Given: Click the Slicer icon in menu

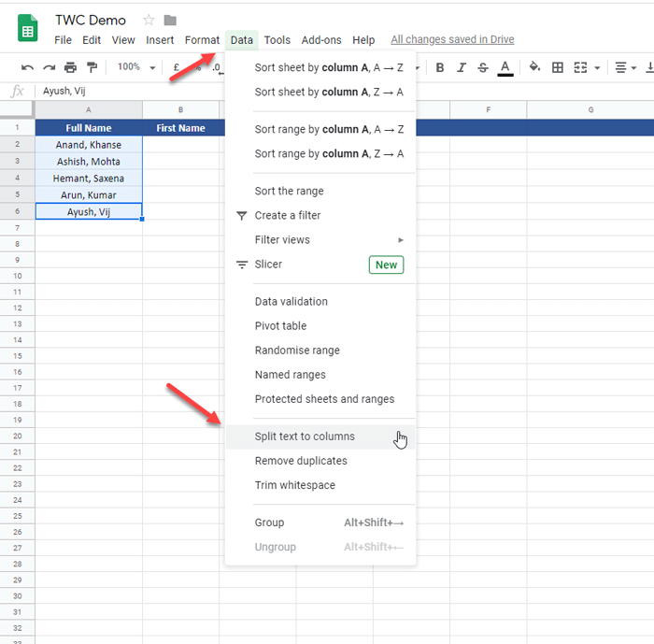Looking at the screenshot, I should 241,265.
